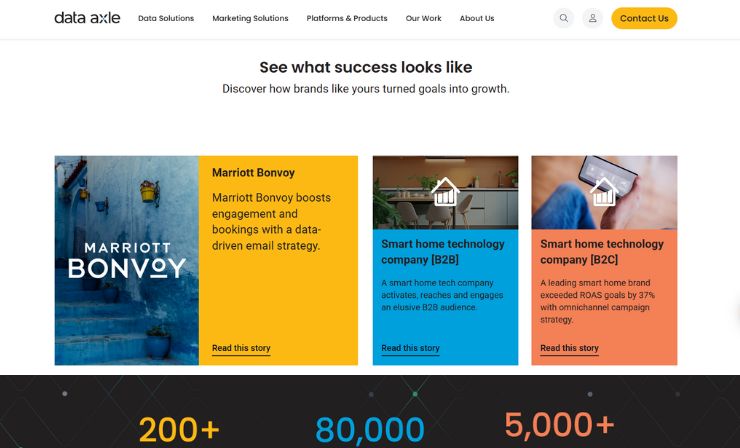
Task: Expand Platforms & Products menu
Action: pos(347,18)
